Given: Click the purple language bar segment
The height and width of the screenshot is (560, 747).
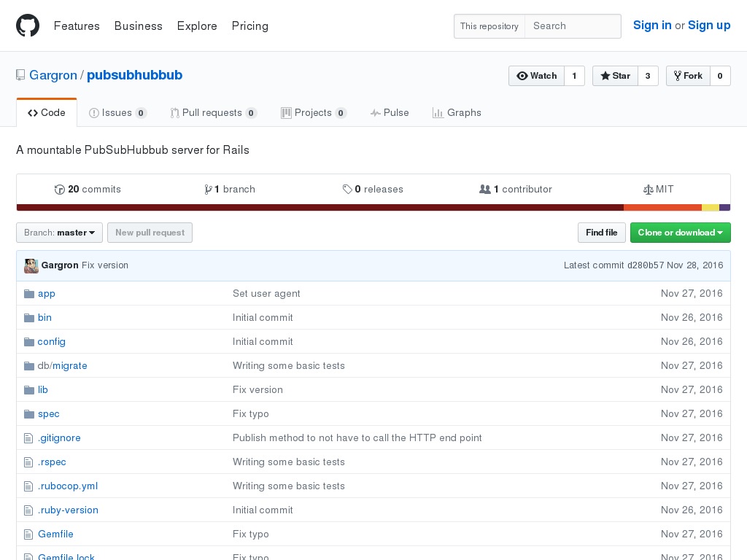Looking at the screenshot, I should click(x=724, y=208).
